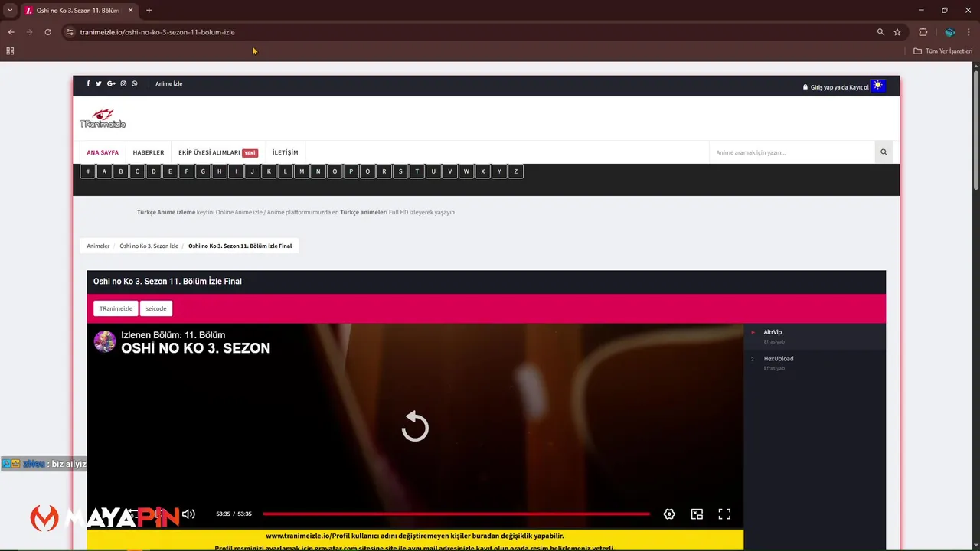Open the Instagram social icon
The height and width of the screenshot is (551, 980).
[x=123, y=83]
